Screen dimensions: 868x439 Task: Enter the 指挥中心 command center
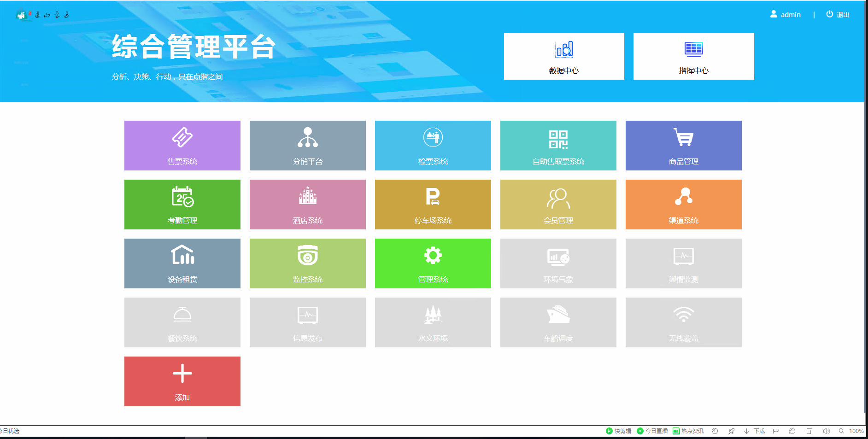coord(693,56)
